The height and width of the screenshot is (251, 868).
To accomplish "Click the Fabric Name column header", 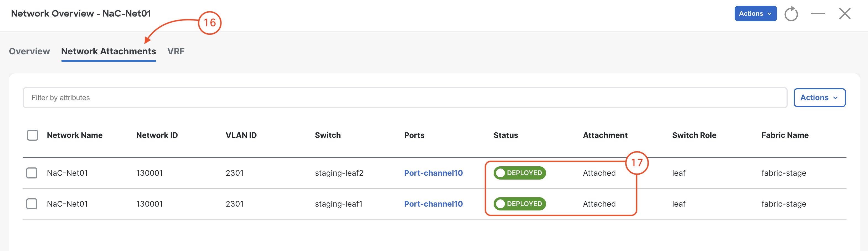I will (785, 135).
